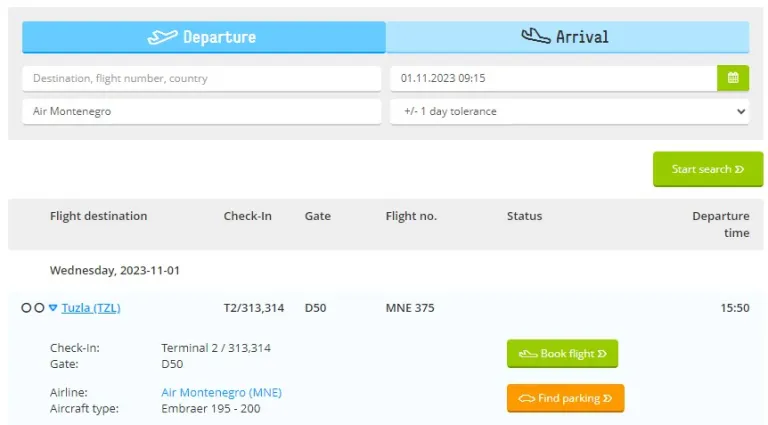Click the landing plane icon on Arrival tab
768x425 pixels.
click(x=536, y=36)
